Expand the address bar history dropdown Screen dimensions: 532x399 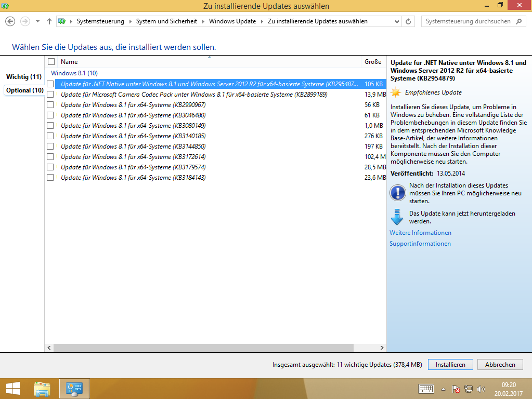pos(397,21)
